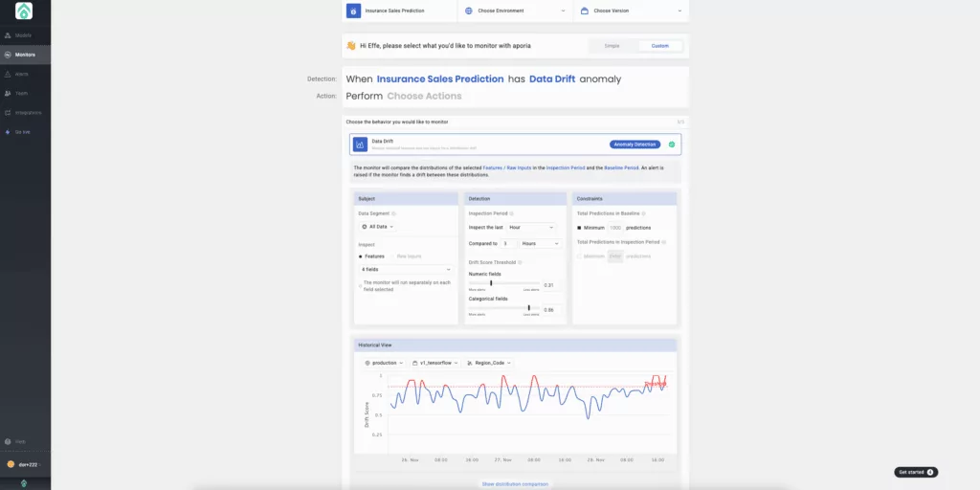Click the Data Drift link in the detection sentence
The image size is (980, 490).
[552, 79]
